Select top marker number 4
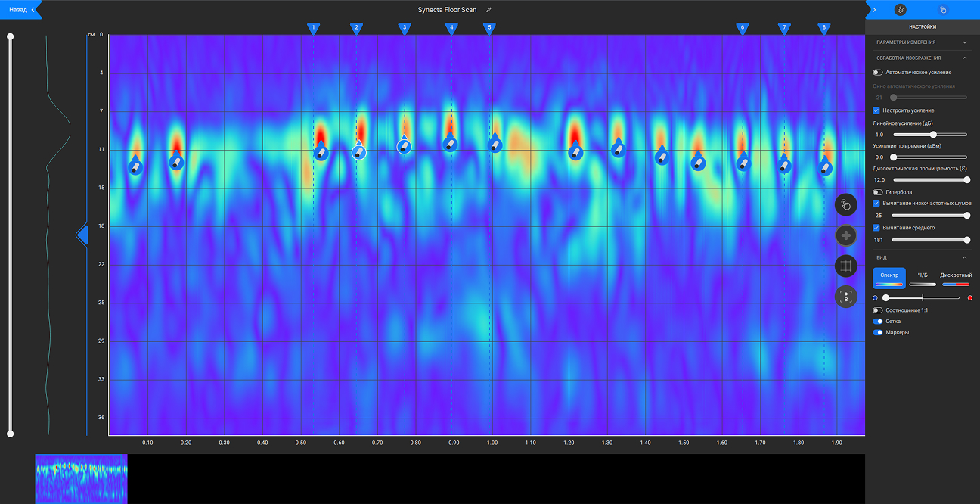This screenshot has height=504, width=980. pos(451,28)
